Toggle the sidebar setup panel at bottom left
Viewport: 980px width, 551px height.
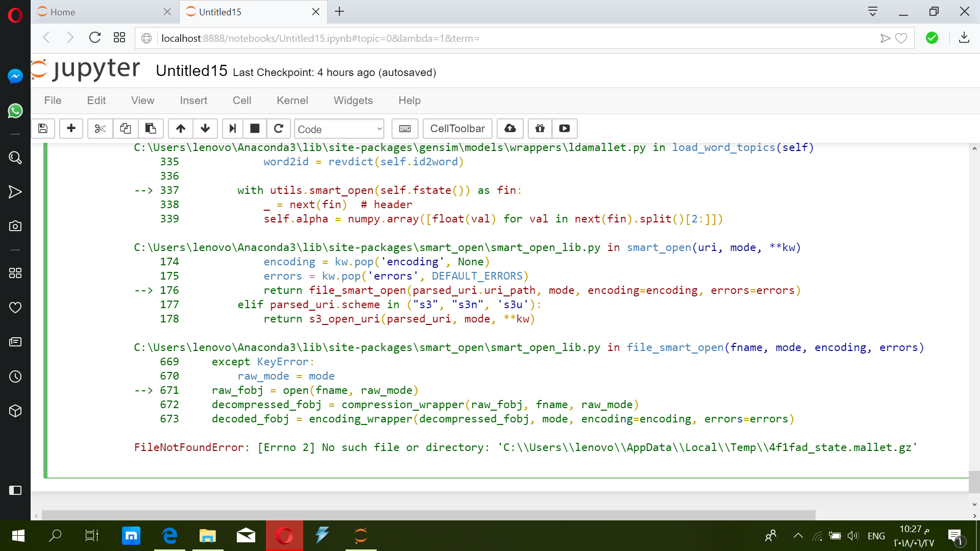(16, 490)
